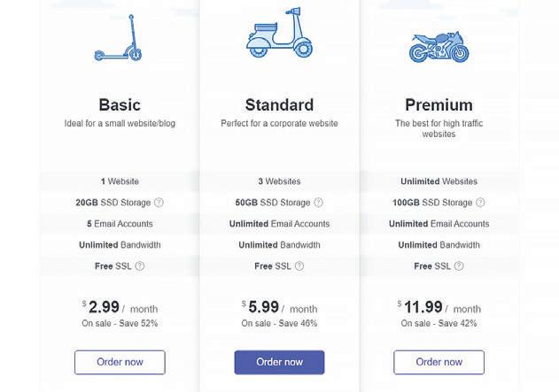Order the Premium plan now
This screenshot has height=392, width=559.
click(x=439, y=362)
